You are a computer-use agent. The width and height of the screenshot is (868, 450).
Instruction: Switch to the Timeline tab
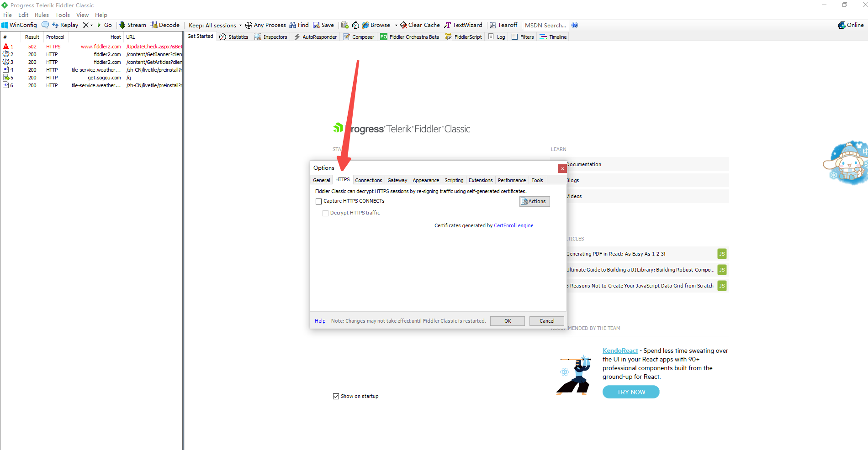pos(553,37)
